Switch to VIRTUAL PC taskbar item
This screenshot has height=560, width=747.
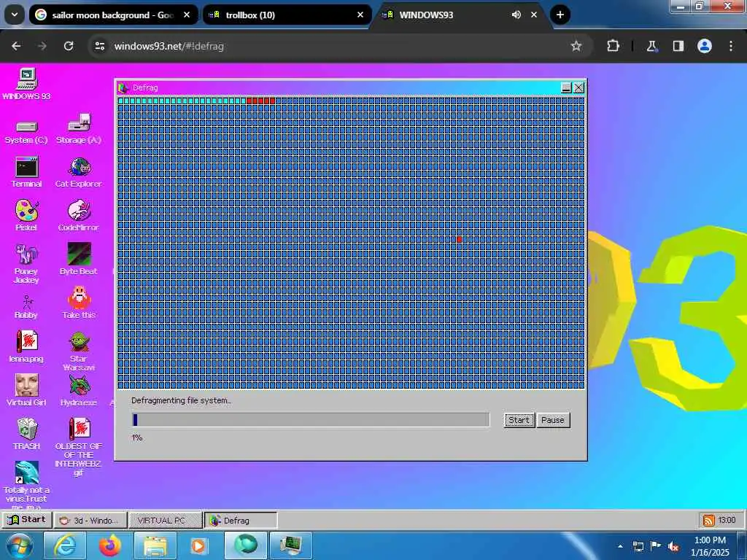tap(166, 521)
